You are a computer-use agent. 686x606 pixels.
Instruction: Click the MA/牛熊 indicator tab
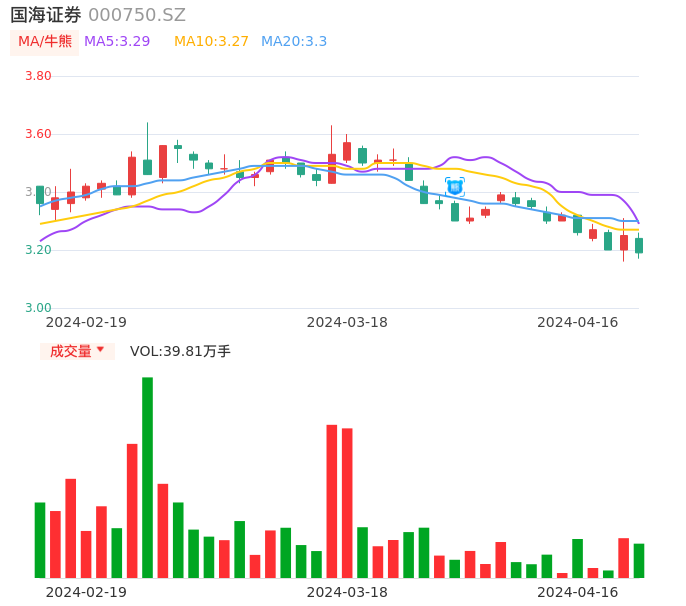[x=44, y=42]
